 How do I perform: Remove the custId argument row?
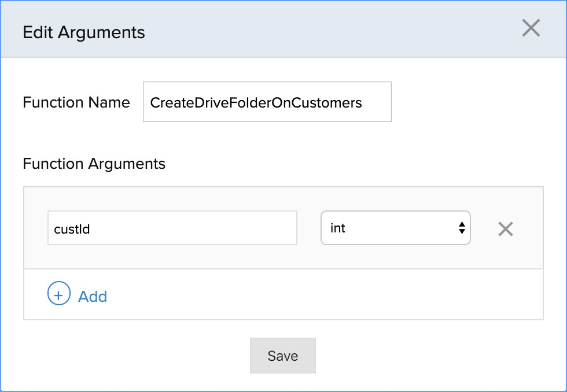[x=505, y=229]
